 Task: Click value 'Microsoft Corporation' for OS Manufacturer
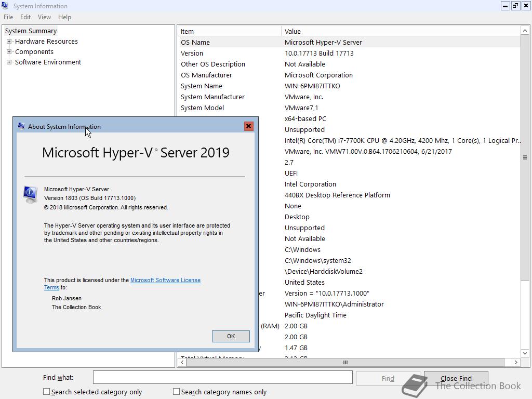(x=318, y=75)
